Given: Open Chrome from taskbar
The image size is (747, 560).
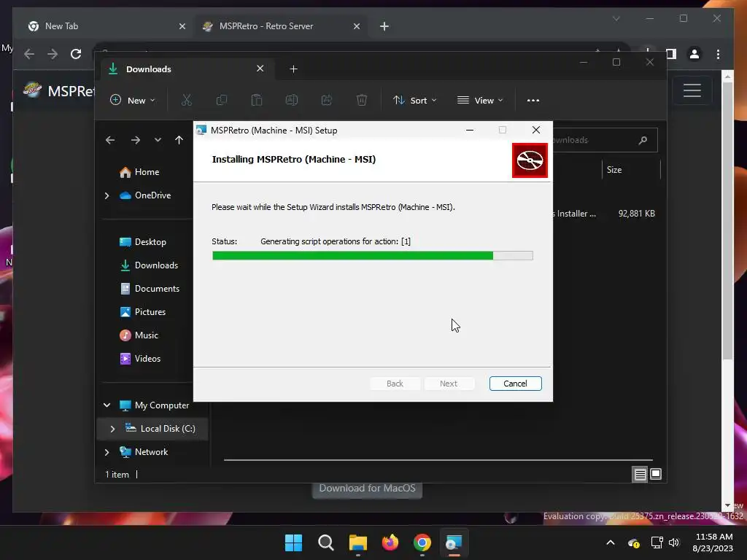Looking at the screenshot, I should pyautogui.click(x=422, y=542).
